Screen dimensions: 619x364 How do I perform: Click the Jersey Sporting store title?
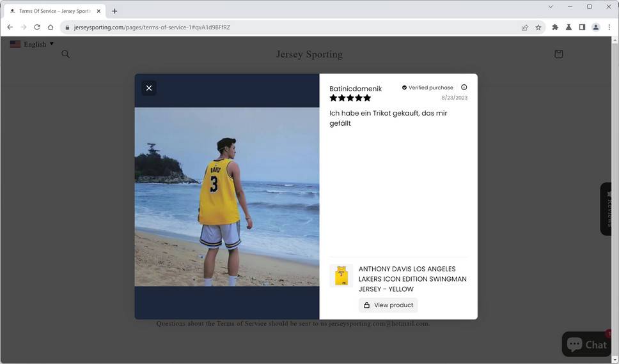click(309, 54)
